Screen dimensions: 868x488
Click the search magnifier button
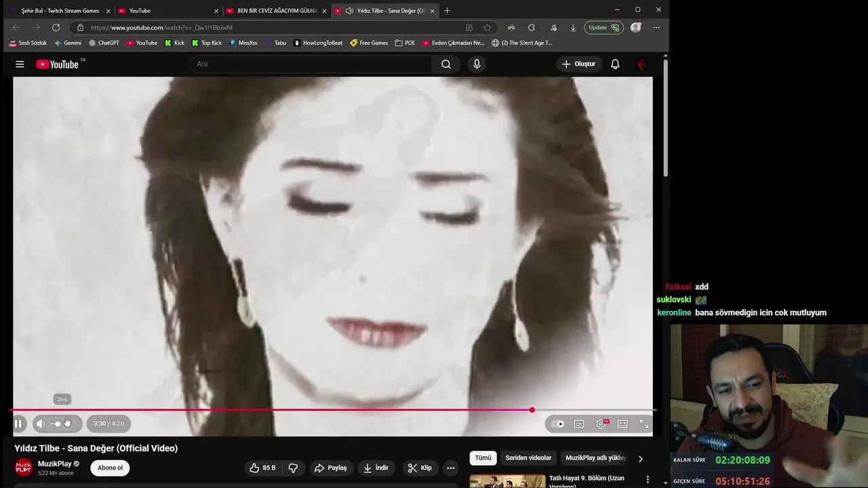[446, 64]
